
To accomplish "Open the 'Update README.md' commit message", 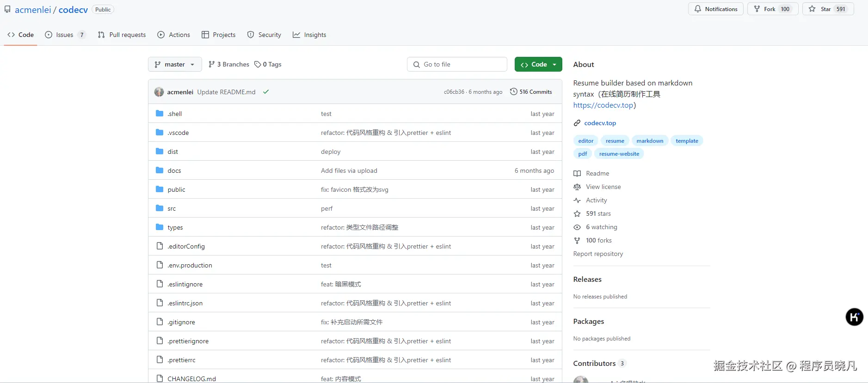I will [x=226, y=92].
